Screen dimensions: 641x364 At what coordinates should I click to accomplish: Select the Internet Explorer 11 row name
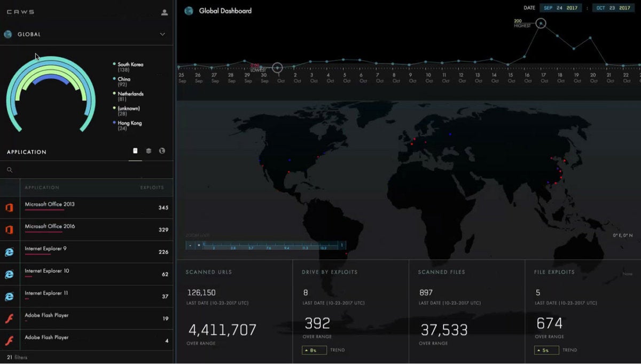coord(46,293)
